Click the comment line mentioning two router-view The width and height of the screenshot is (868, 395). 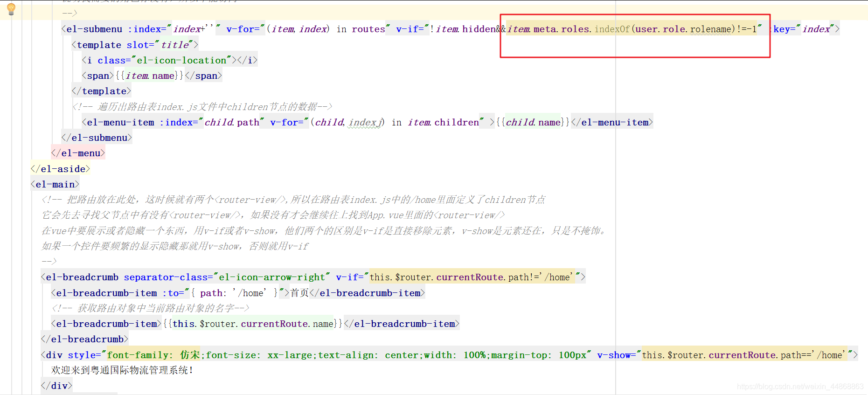click(x=293, y=200)
